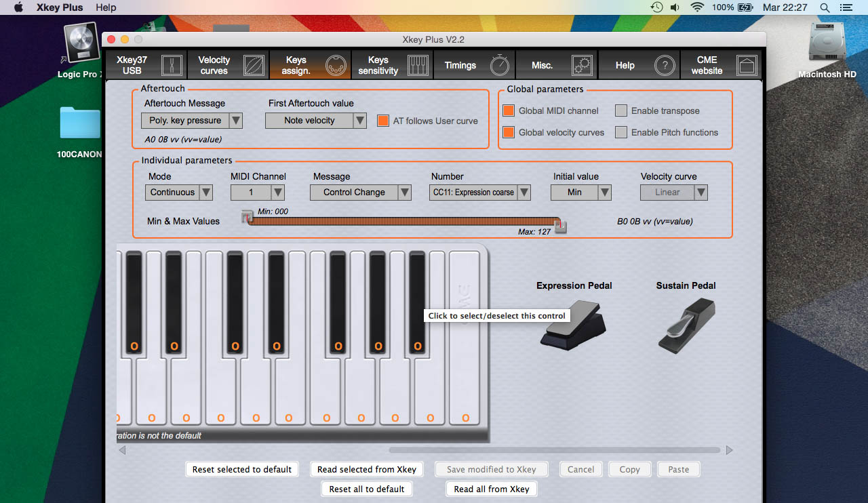Open Spotlight search in menu bar

pos(825,7)
